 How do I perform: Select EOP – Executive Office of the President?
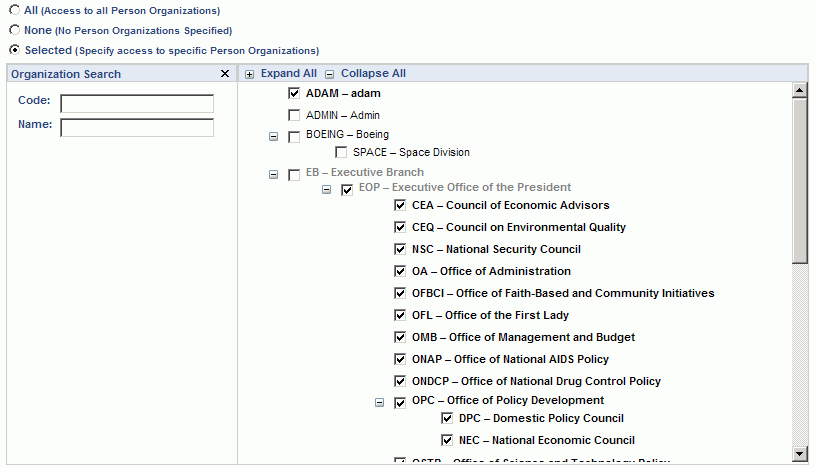(465, 187)
